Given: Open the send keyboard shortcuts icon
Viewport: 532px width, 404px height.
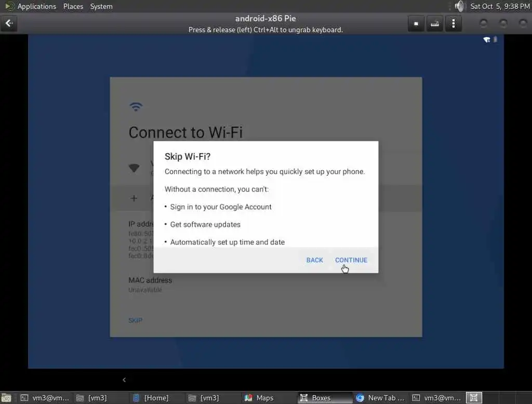Looking at the screenshot, I should (435, 24).
